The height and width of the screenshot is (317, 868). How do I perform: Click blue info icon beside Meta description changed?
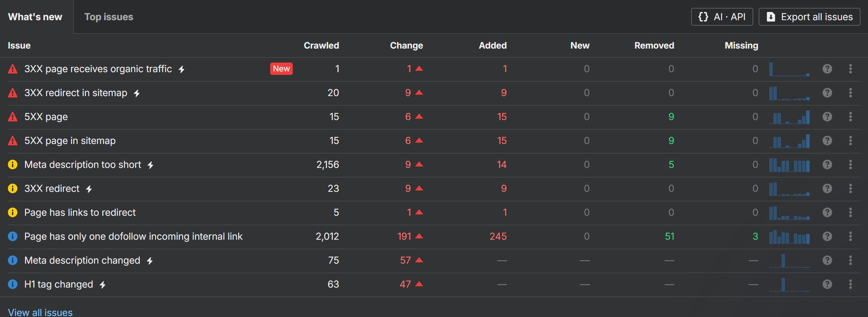(x=13, y=260)
